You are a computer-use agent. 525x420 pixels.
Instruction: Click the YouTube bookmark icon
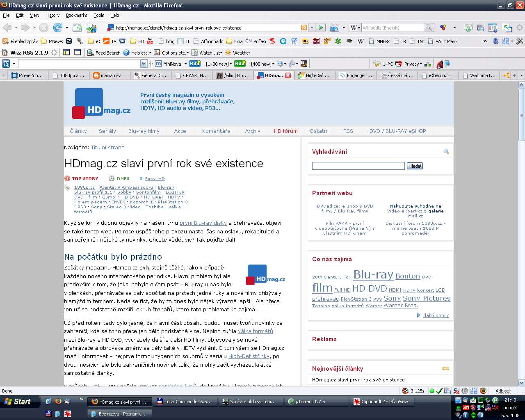coord(150,41)
